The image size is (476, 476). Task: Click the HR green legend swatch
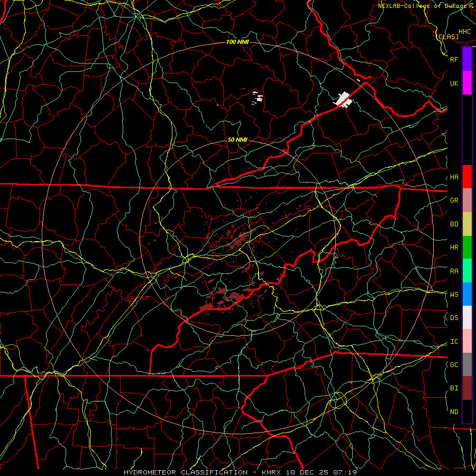467,247
